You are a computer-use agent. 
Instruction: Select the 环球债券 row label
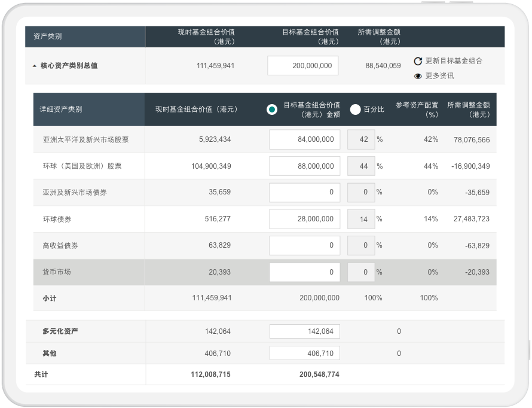click(57, 220)
